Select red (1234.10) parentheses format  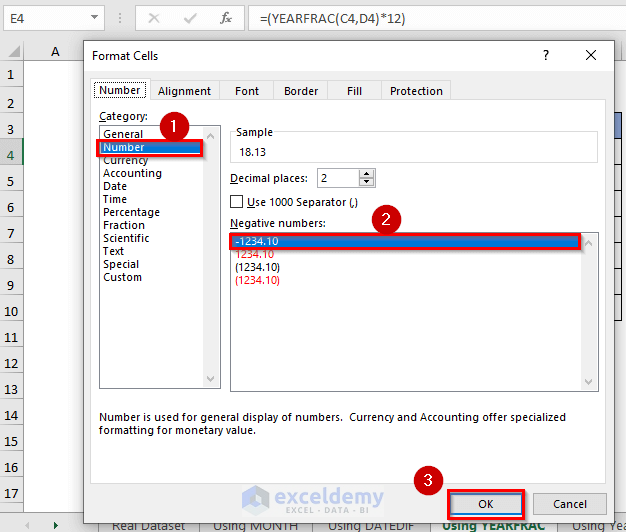(x=258, y=280)
